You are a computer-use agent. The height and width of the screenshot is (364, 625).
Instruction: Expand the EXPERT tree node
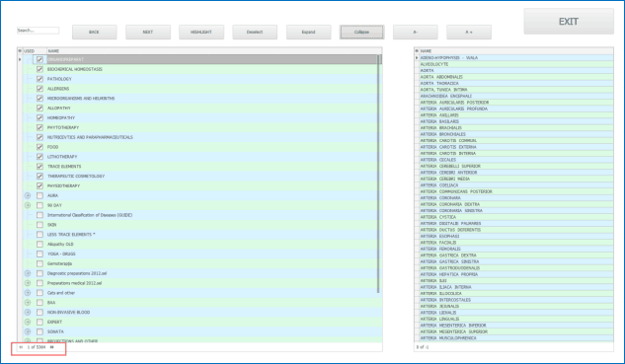[x=28, y=322]
